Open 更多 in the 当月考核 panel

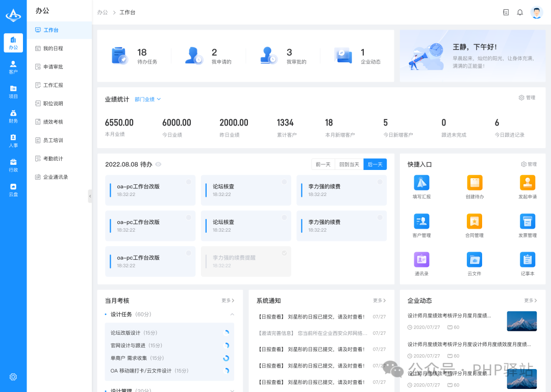click(228, 301)
